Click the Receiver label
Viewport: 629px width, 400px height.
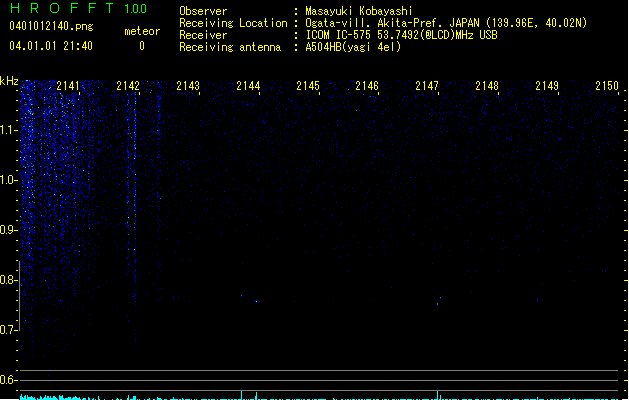click(203, 35)
